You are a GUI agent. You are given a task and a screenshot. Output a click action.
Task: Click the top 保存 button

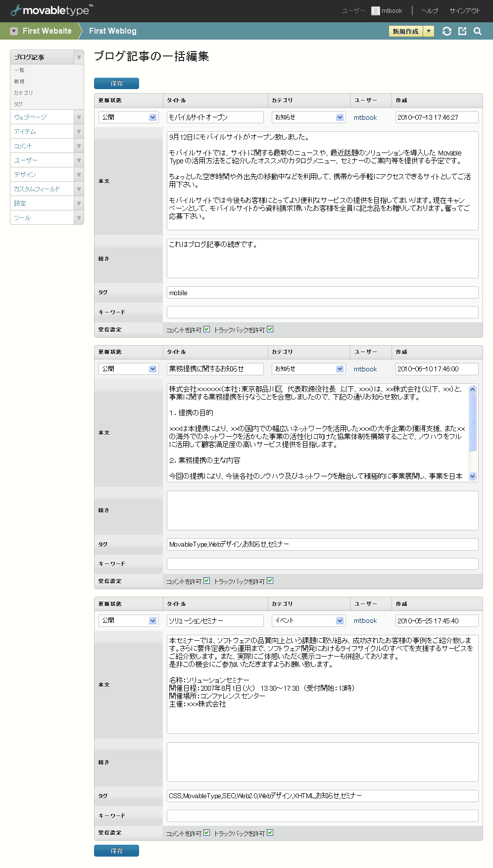116,84
